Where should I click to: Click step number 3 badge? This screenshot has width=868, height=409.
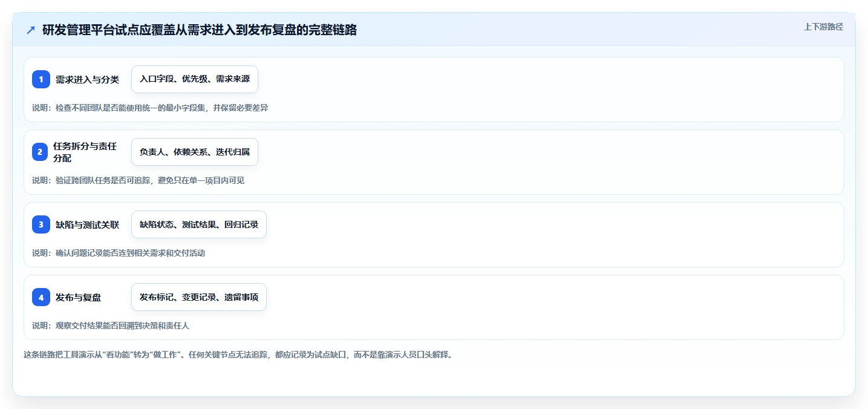coord(41,224)
